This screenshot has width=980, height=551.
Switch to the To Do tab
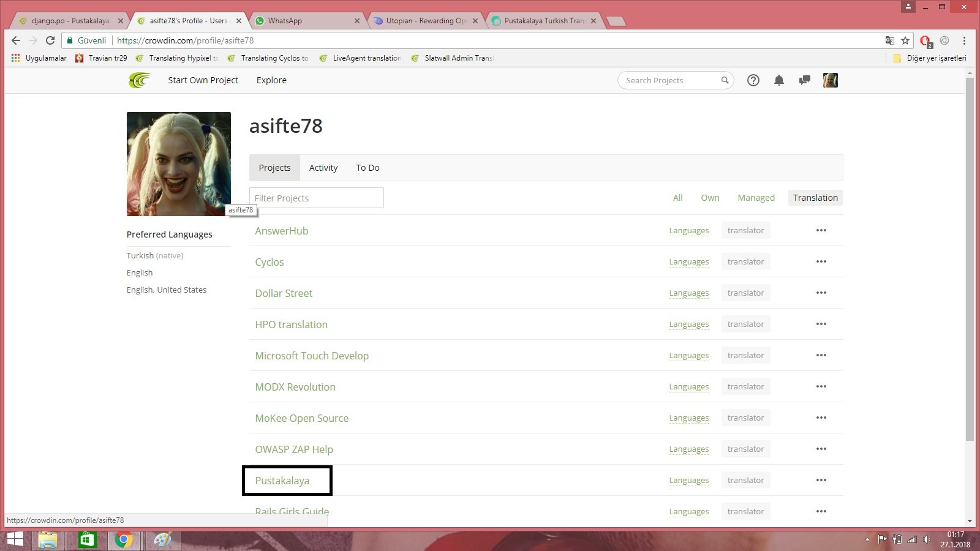pos(367,168)
